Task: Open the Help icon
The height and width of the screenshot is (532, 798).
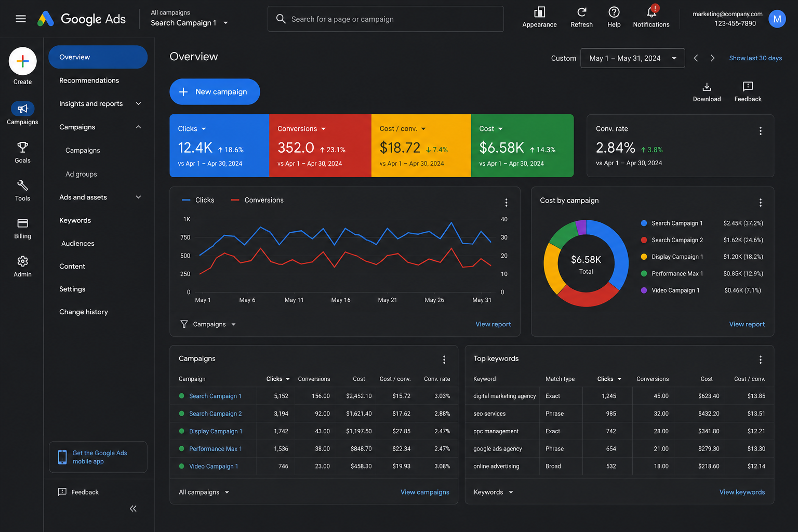Action: (x=614, y=12)
